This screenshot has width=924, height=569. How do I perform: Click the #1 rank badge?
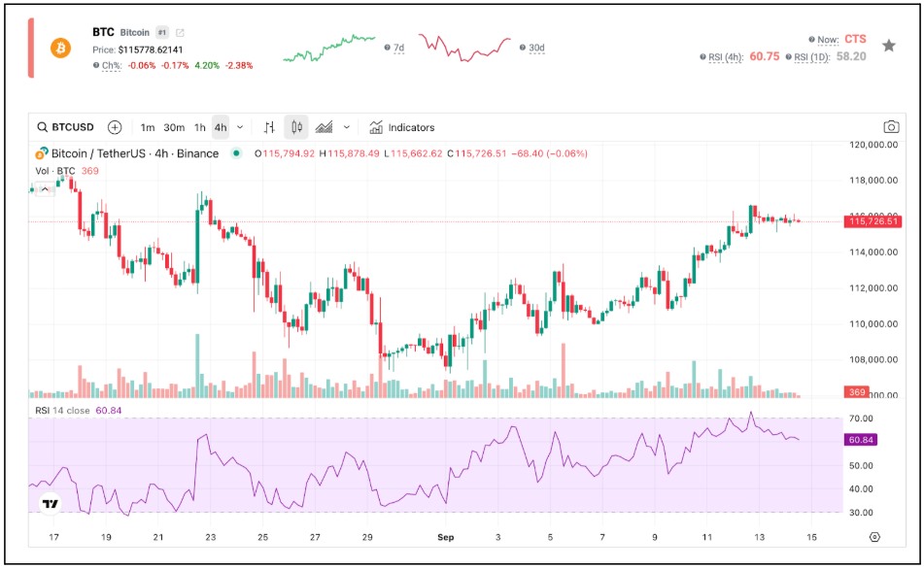[x=162, y=32]
